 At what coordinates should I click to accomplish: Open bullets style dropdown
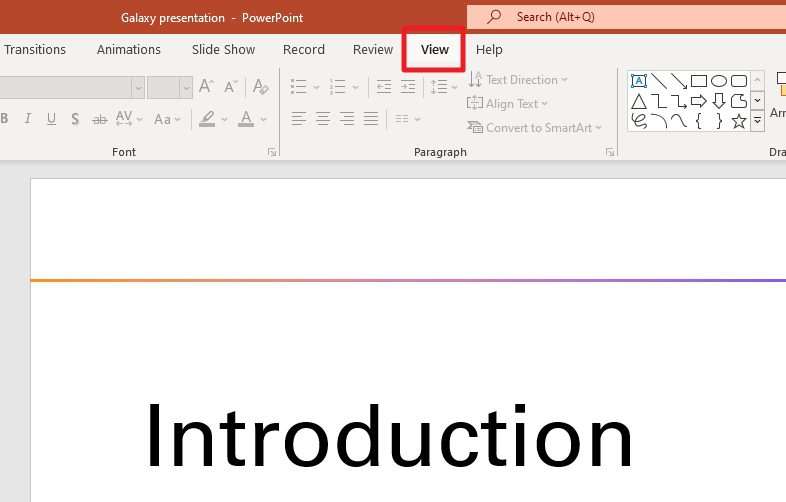(x=316, y=87)
